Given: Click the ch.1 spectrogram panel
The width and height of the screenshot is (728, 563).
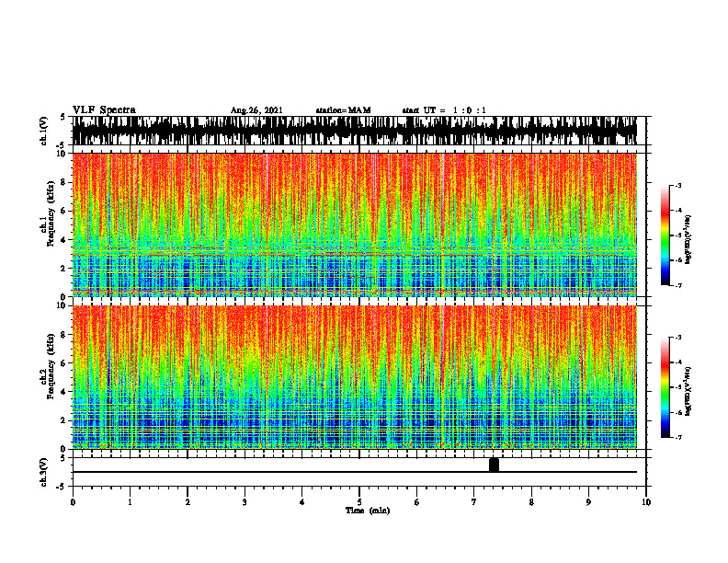Looking at the screenshot, I should point(354,224).
